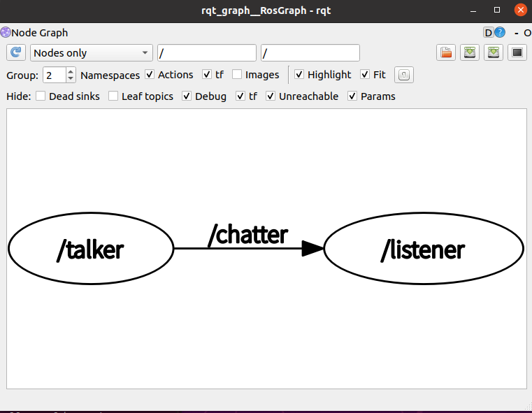Viewport: 532px width, 413px height.
Task: Click the /chatter edge label
Action: (247, 235)
